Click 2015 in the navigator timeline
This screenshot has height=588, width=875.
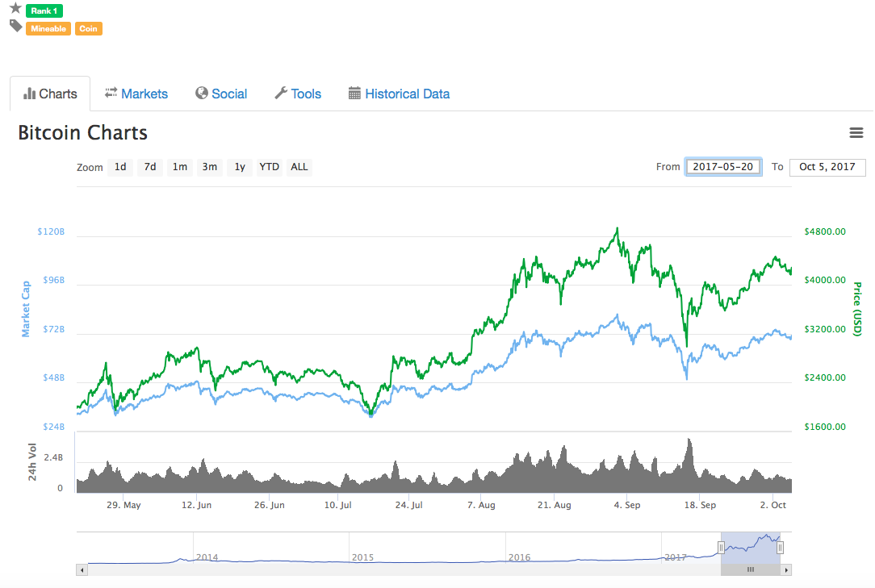pos(362,557)
